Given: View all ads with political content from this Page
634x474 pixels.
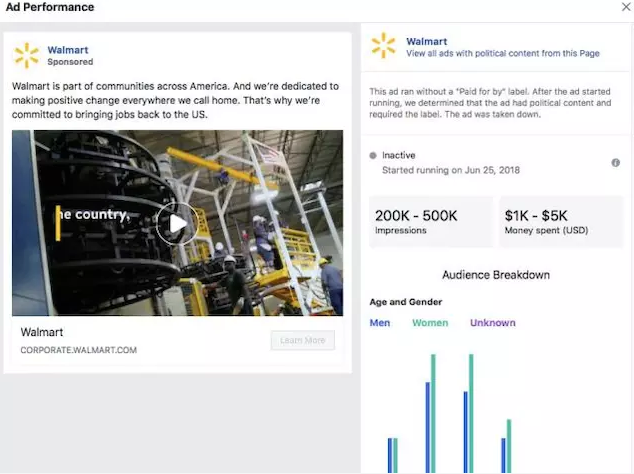Looking at the screenshot, I should tap(503, 53).
